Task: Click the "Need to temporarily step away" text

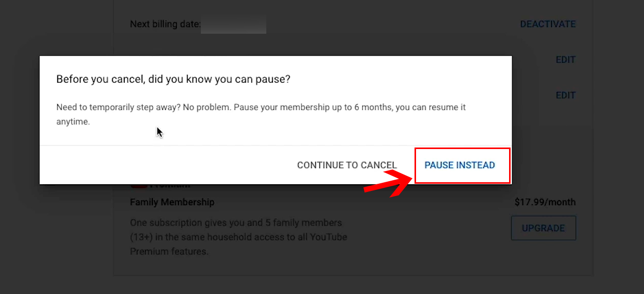Action: click(118, 108)
